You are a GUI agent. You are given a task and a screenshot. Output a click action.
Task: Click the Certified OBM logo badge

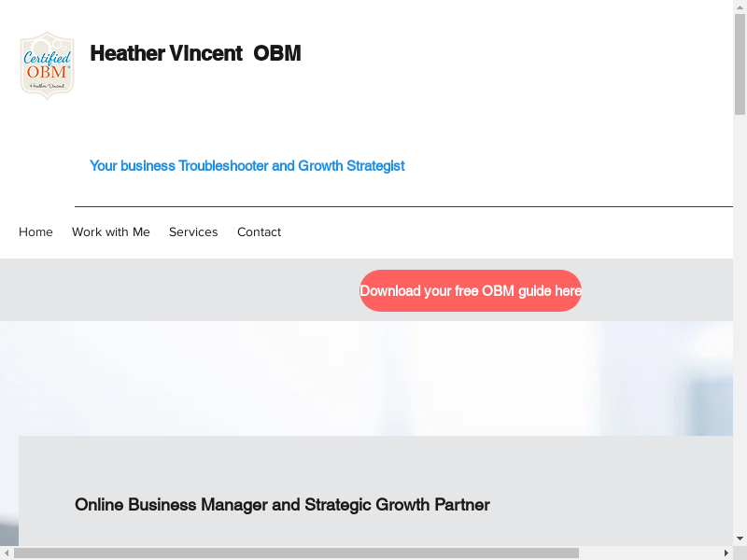(x=47, y=64)
